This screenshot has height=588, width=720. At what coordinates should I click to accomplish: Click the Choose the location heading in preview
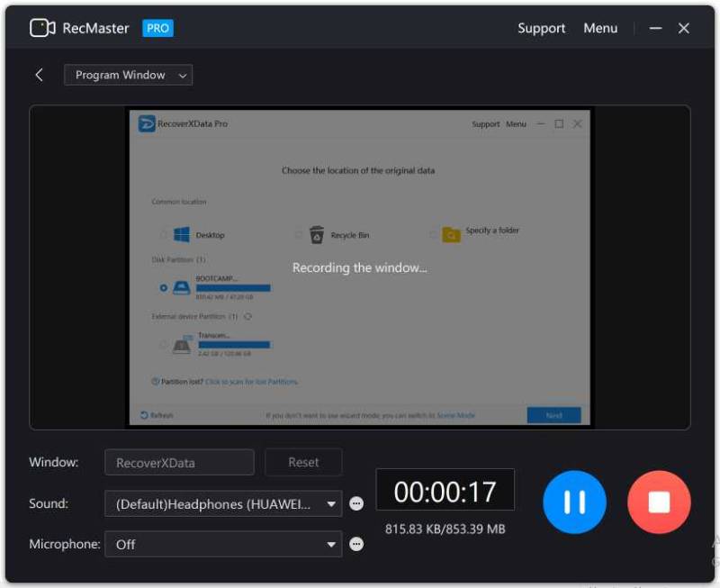tap(358, 170)
